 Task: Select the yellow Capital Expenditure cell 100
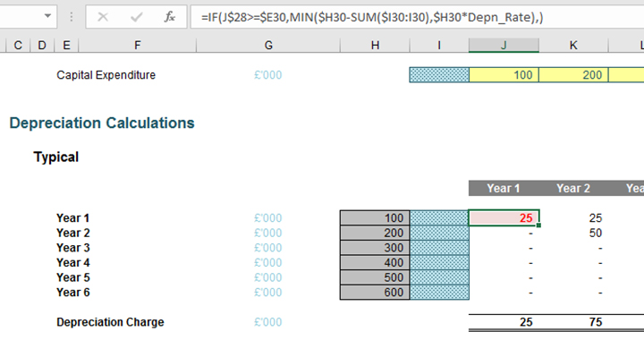(504, 75)
